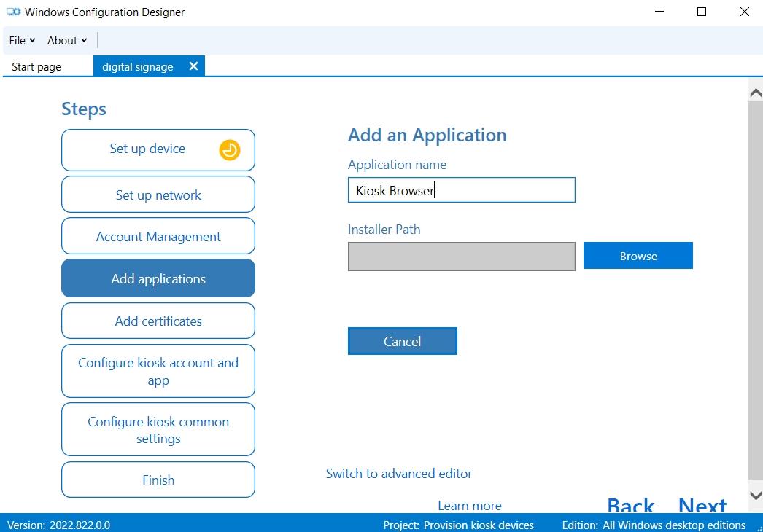The width and height of the screenshot is (763, 532).
Task: Open the About menu
Action: point(66,40)
